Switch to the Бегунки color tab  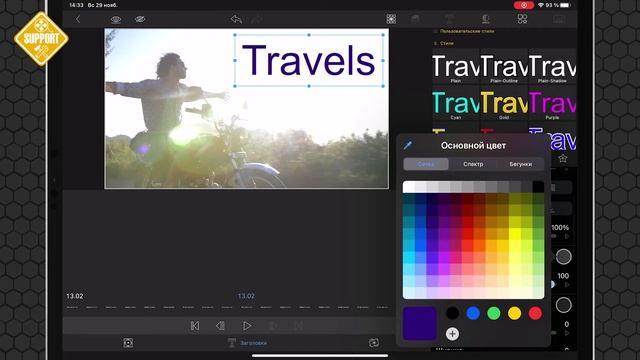point(520,164)
